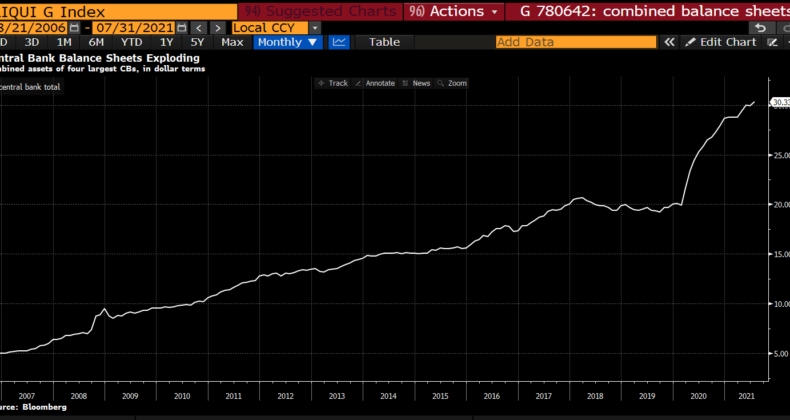The width and height of the screenshot is (790, 420).
Task: Step to the next date range arrow
Action: pos(217,27)
